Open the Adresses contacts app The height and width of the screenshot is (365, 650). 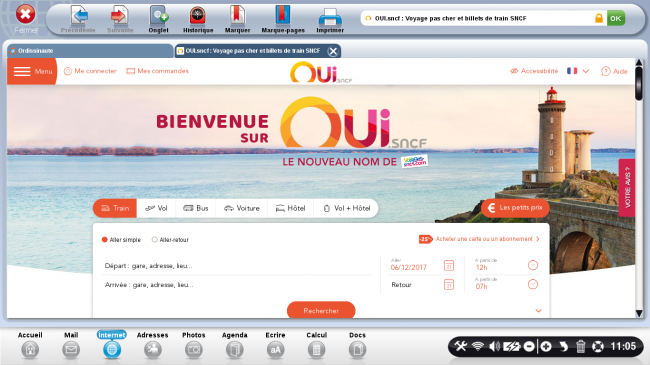pyautogui.click(x=153, y=345)
